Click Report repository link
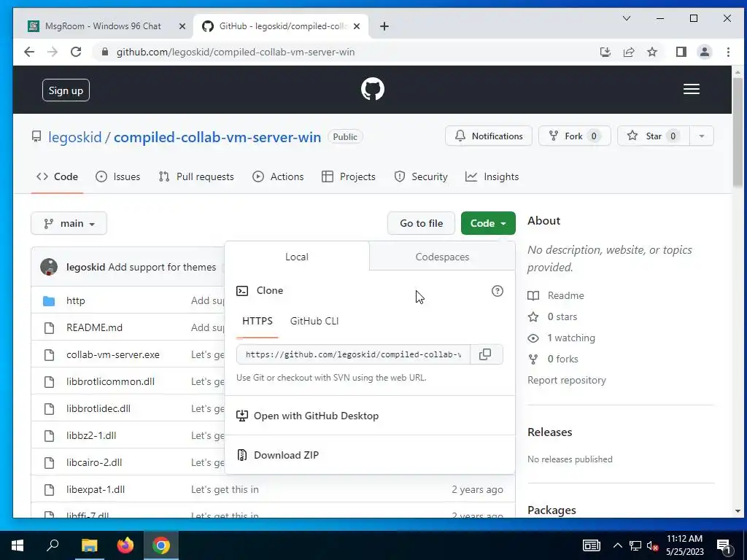747x560 pixels. point(566,381)
